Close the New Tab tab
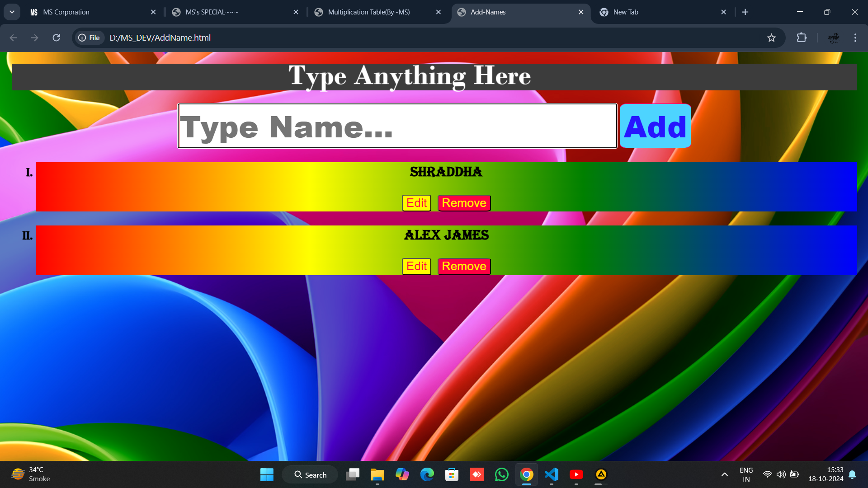Screen dimensions: 868x488 coord(723,12)
